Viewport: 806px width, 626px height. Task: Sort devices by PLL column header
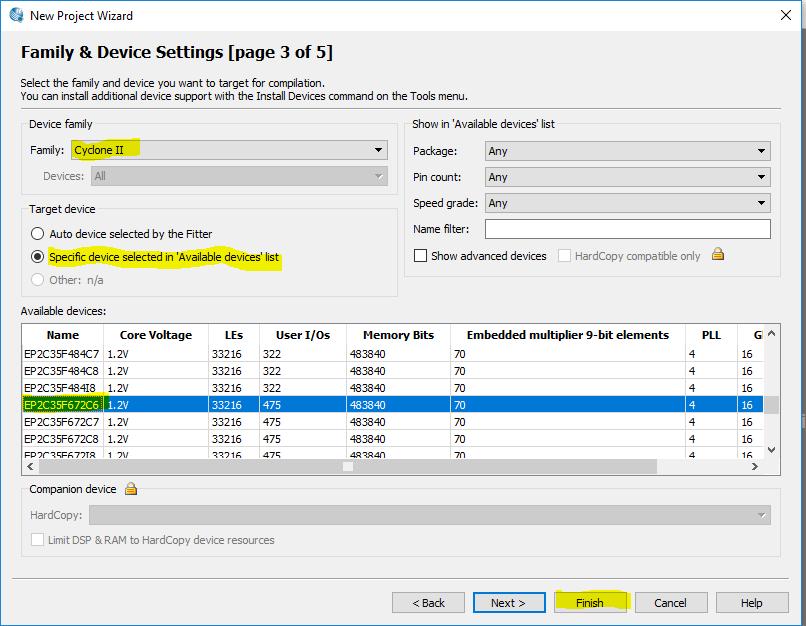click(x=711, y=335)
